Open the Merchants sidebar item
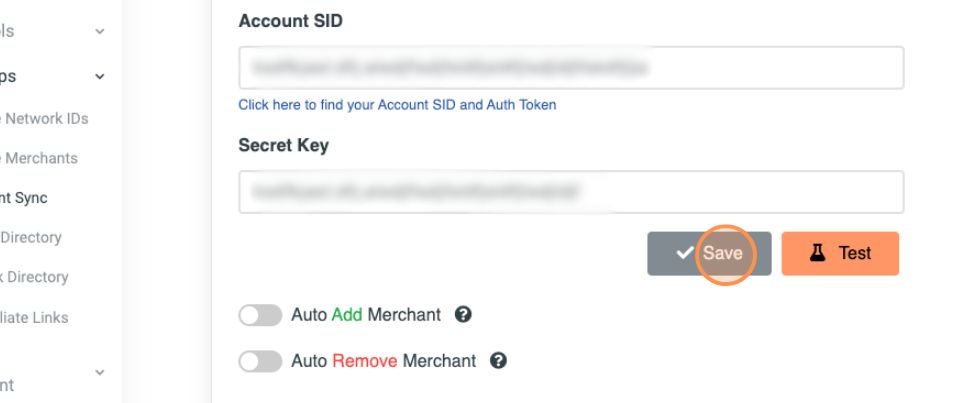 tap(41, 158)
